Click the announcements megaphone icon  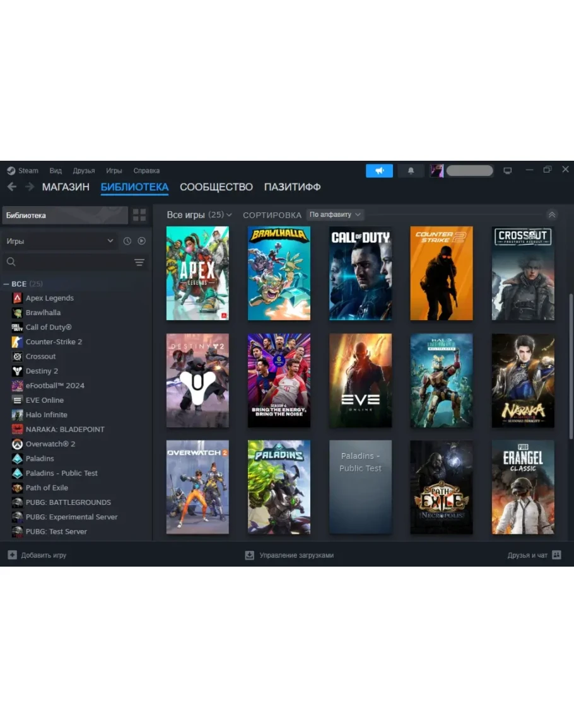pyautogui.click(x=379, y=171)
